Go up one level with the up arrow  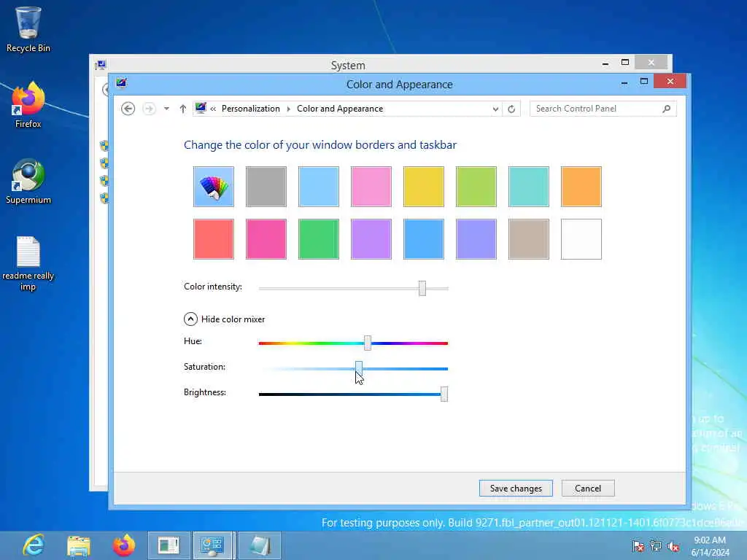tap(183, 109)
